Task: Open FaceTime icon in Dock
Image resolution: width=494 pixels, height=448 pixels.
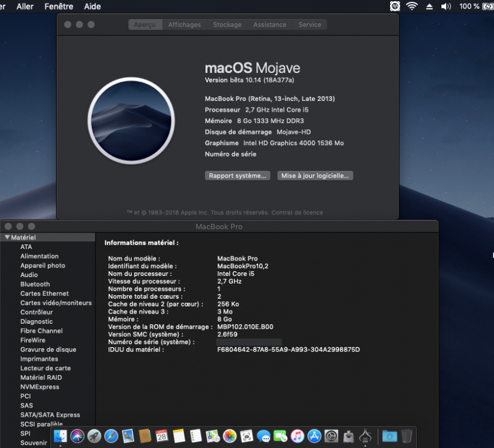Action: tap(280, 436)
